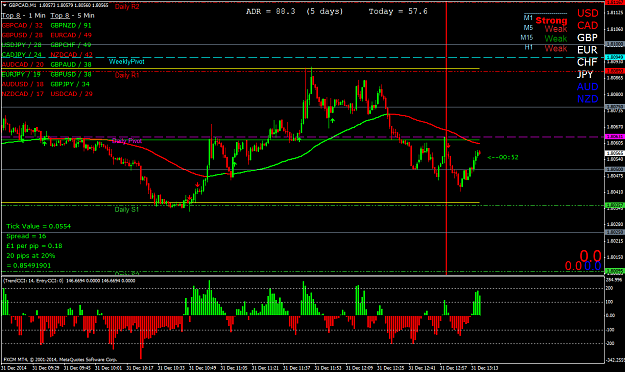The width and height of the screenshot is (625, 372).
Task: Click the 'Daily R1' line label
Action: (x=127, y=75)
